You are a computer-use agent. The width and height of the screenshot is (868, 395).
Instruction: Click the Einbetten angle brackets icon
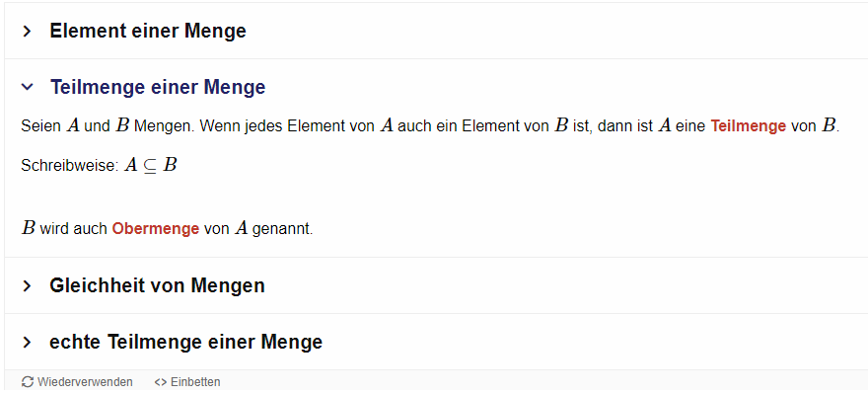tap(161, 382)
